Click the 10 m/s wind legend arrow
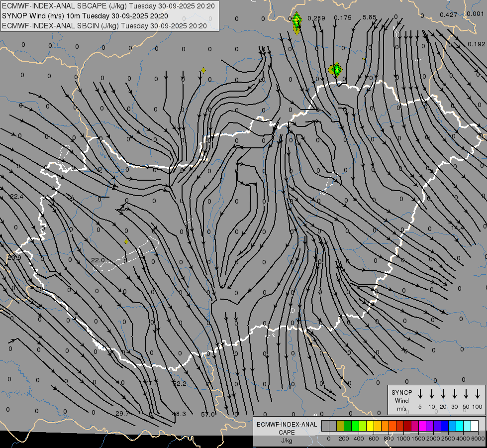Image resolution: width=487 pixels, height=448 pixels. [x=432, y=394]
